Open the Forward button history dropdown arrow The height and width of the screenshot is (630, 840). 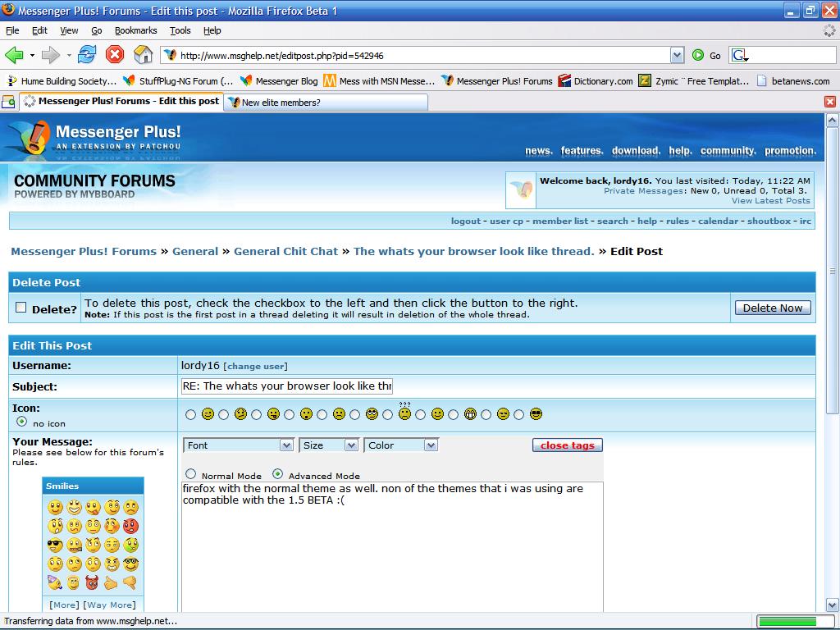(x=69, y=55)
